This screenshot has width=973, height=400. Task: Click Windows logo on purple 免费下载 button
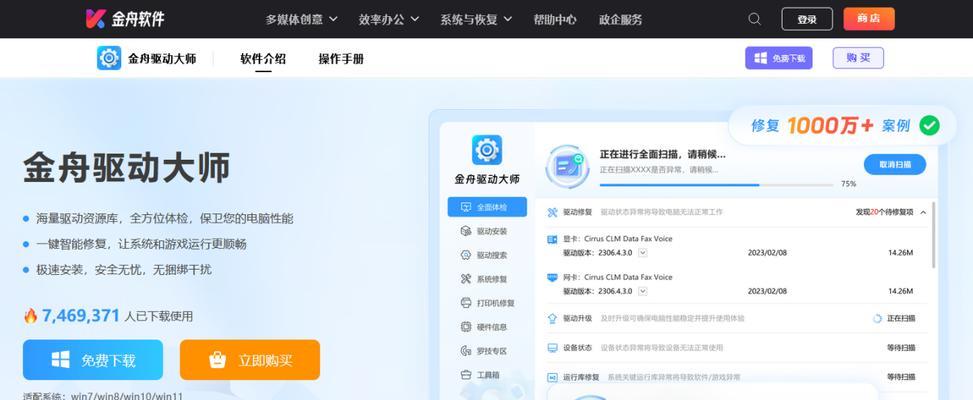pyautogui.click(x=760, y=58)
